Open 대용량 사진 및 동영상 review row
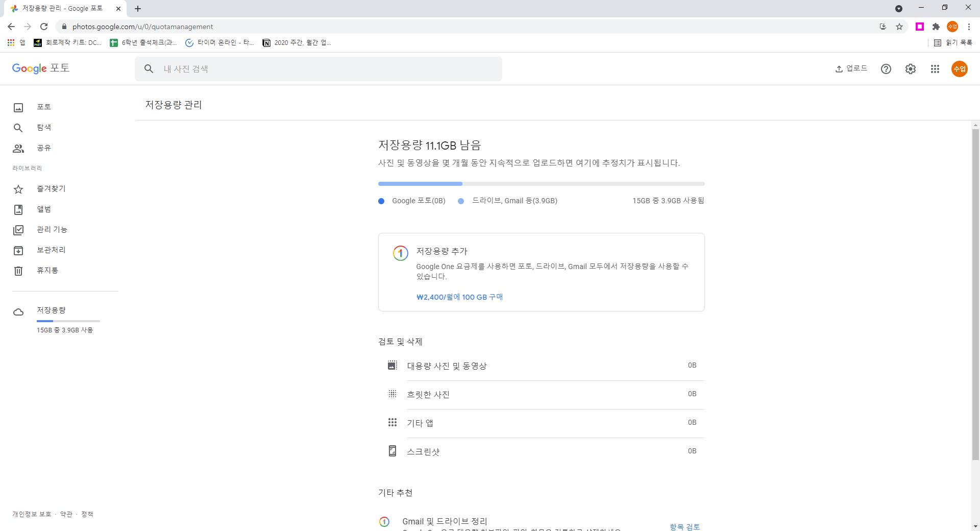This screenshot has height=531, width=980. pos(542,366)
